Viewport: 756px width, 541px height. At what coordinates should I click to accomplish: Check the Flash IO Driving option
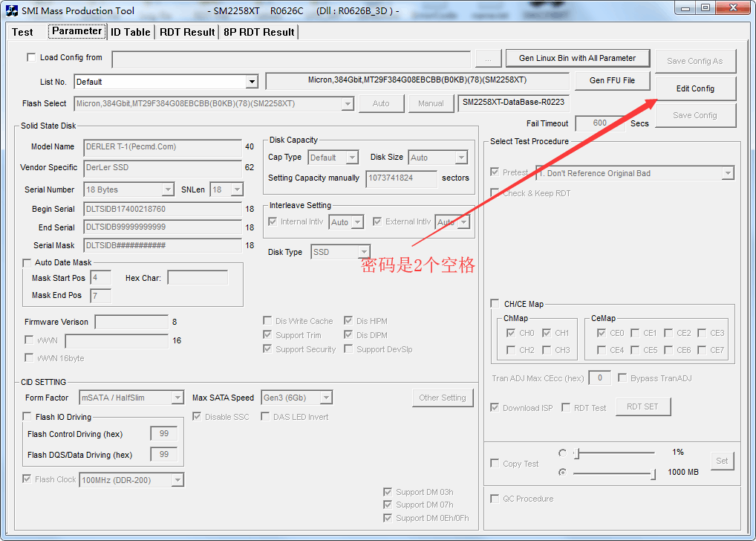tap(27, 417)
